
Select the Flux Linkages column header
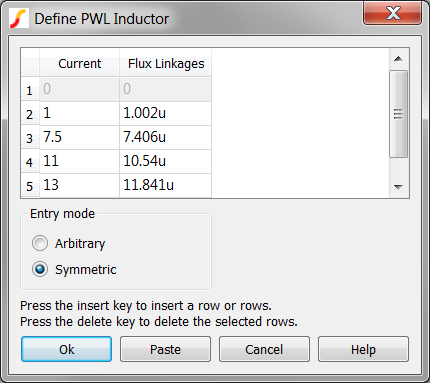point(166,63)
